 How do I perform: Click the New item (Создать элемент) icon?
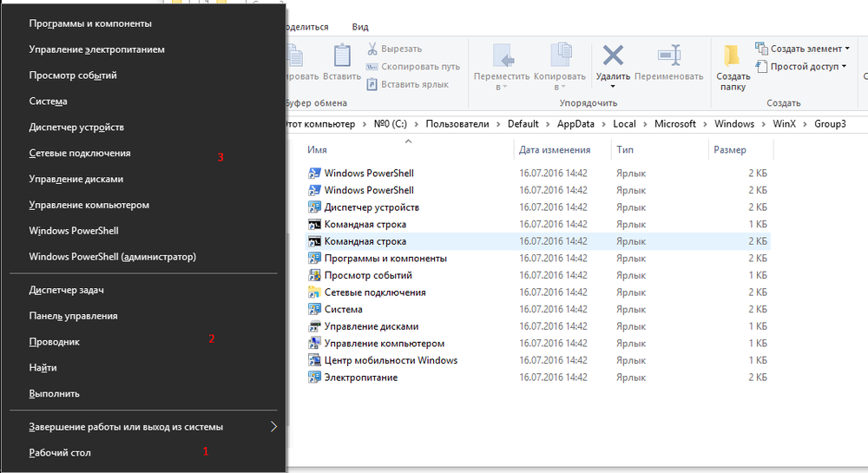tap(761, 49)
